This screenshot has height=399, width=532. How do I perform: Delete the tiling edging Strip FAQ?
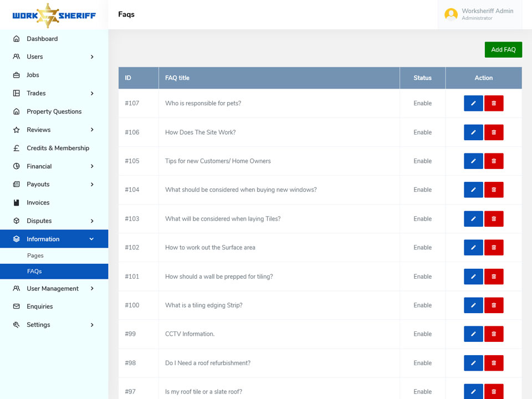point(494,305)
